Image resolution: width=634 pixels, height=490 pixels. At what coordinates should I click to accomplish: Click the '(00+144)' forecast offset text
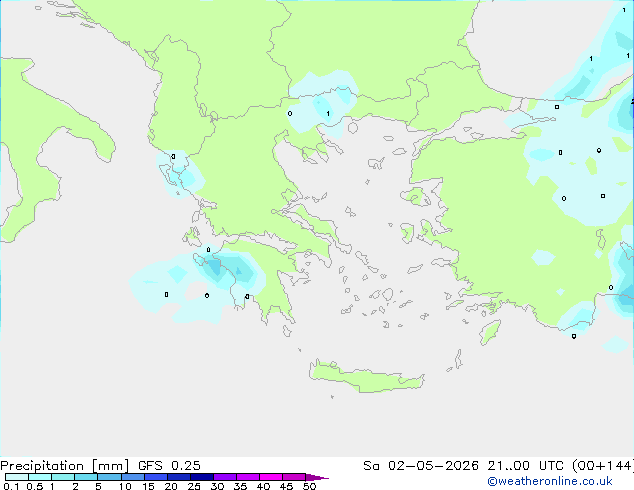pyautogui.click(x=603, y=466)
